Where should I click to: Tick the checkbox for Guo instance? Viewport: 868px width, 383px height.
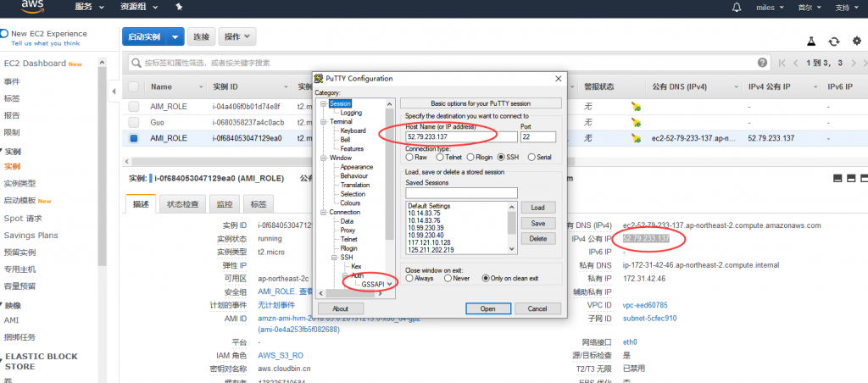[x=133, y=122]
